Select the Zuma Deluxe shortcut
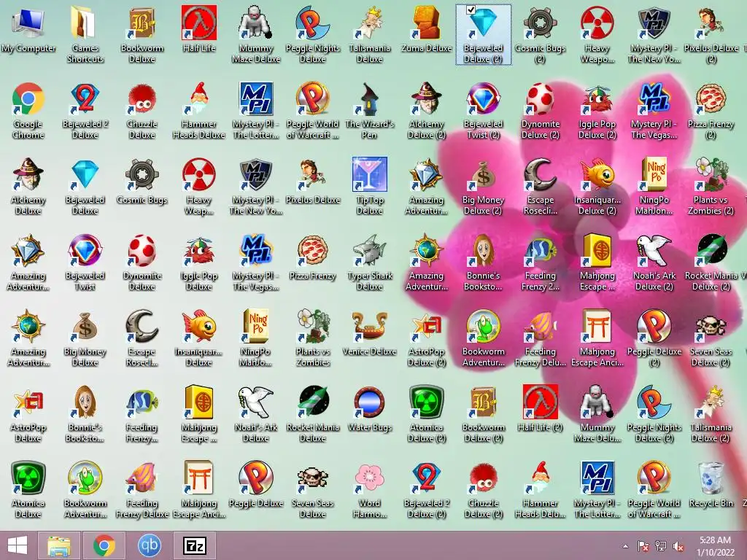The width and height of the screenshot is (747, 560). [x=426, y=29]
